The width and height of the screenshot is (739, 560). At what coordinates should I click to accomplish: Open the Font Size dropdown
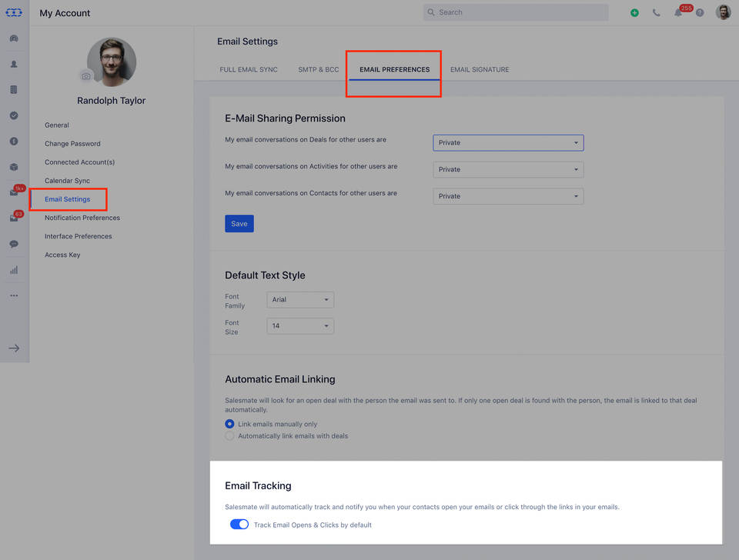[300, 326]
